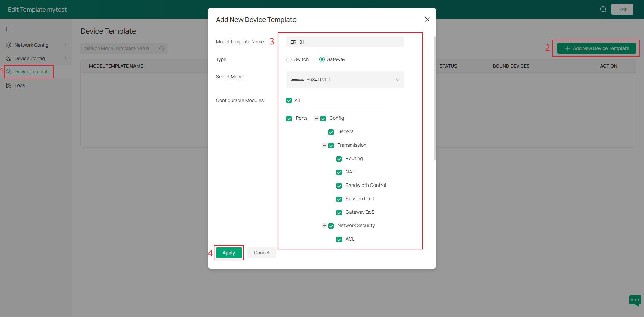Open Logs in the sidebar
The image size is (644, 317).
pos(36,85)
